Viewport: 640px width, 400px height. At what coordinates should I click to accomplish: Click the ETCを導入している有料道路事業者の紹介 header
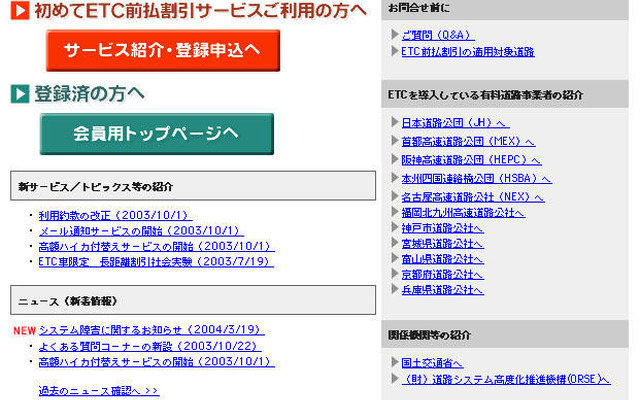pyautogui.click(x=505, y=94)
